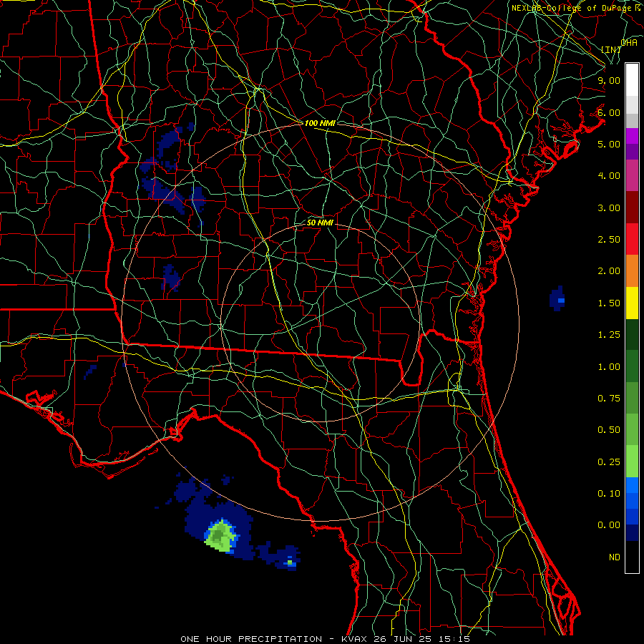
Task: Click the 1.25 legend value
Action: (609, 335)
